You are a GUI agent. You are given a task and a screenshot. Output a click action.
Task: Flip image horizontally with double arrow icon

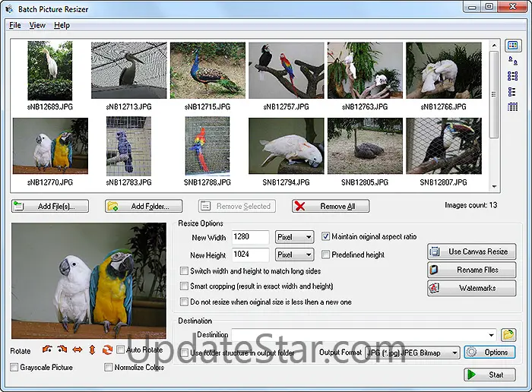77,350
